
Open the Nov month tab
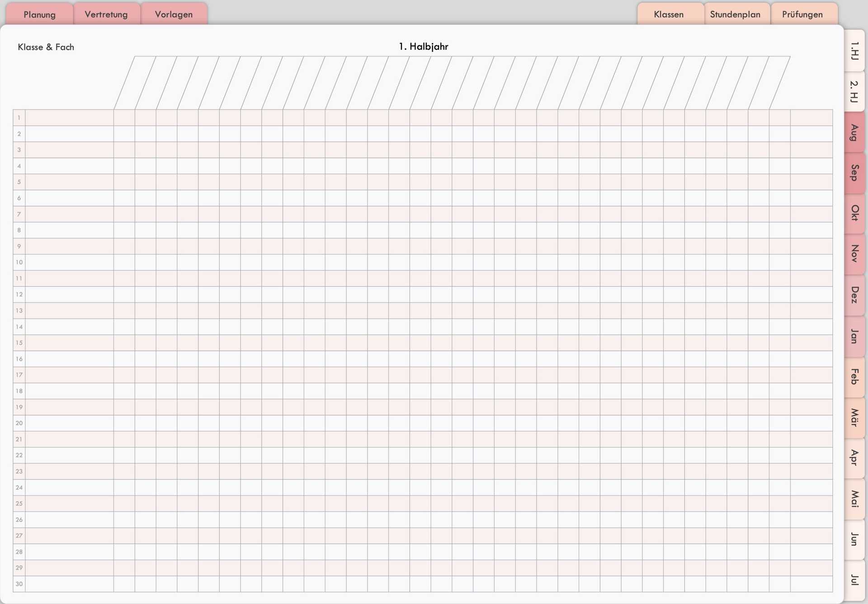point(854,254)
